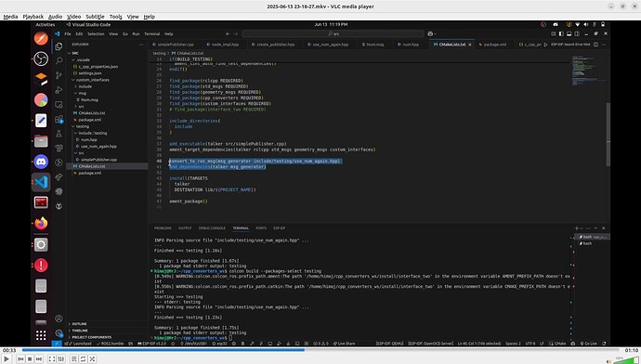Maximize the terminal panel with the chevron
The image size is (641, 364).
click(595, 227)
